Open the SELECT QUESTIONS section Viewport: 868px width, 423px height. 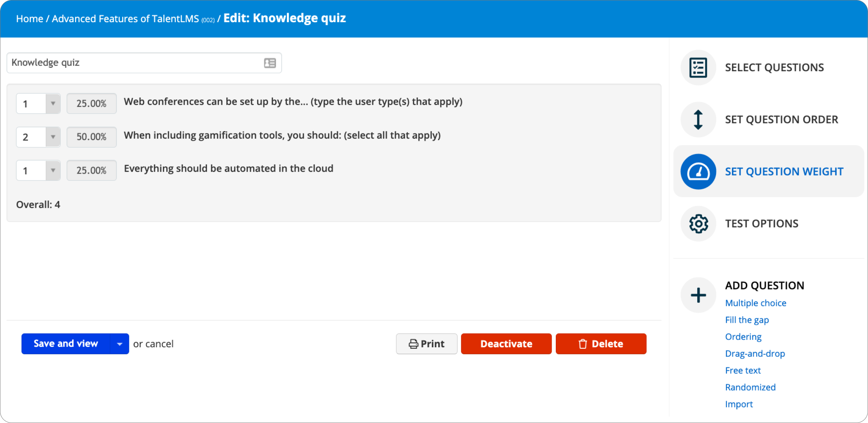point(774,68)
